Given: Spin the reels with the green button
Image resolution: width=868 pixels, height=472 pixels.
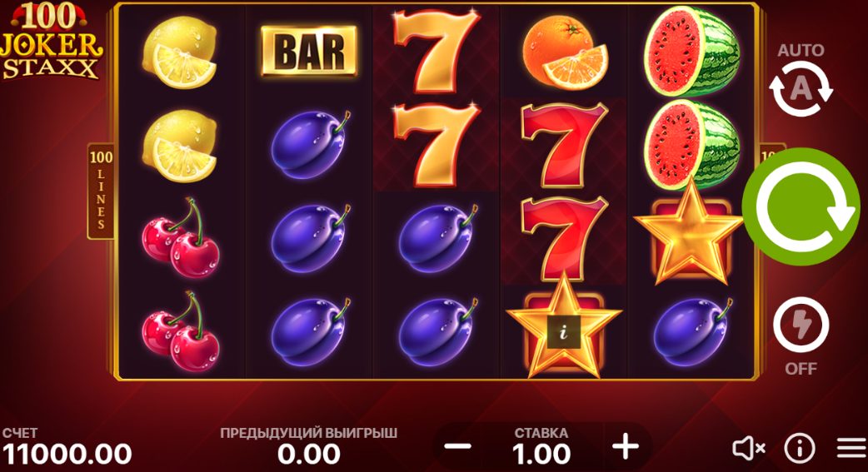Looking at the screenshot, I should (801, 206).
